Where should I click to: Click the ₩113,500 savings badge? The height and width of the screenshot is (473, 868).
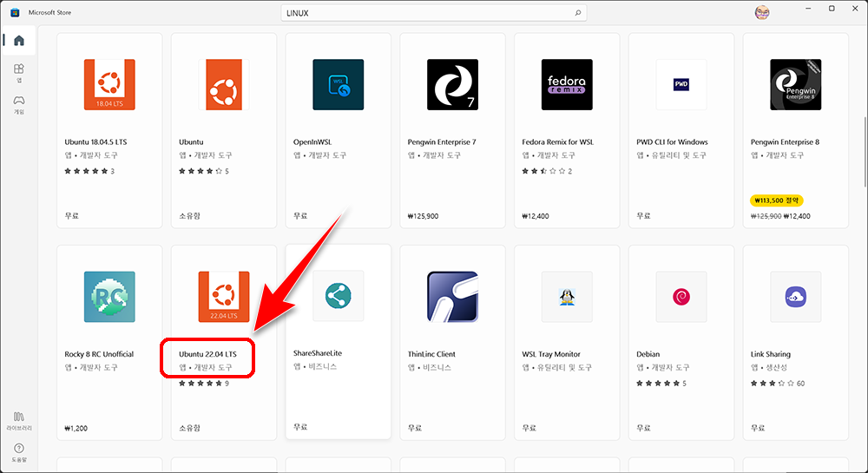[777, 200]
